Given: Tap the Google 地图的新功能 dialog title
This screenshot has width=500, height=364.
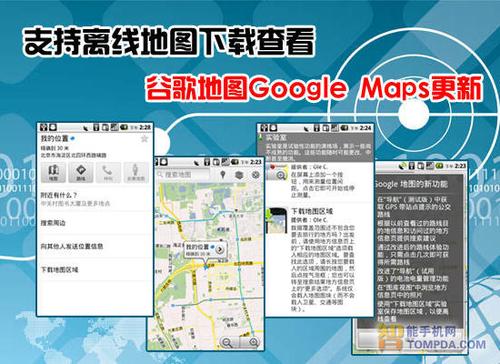Looking at the screenshot, I should 411,184.
